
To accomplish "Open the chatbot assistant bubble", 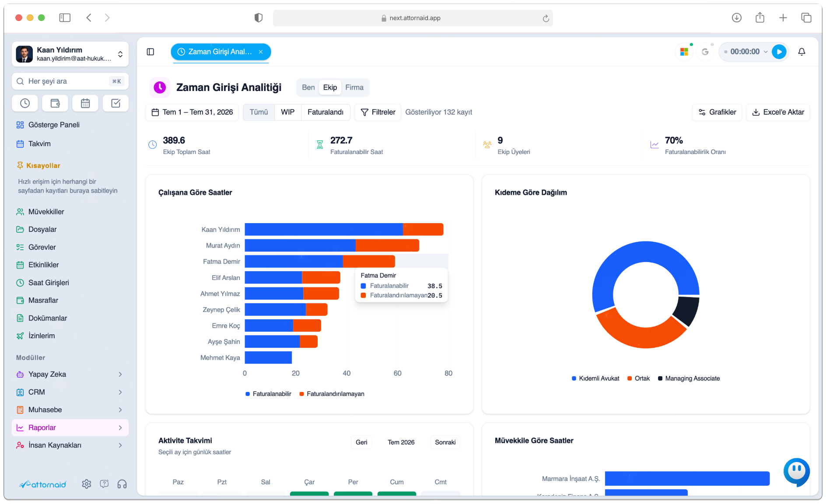I will pyautogui.click(x=796, y=472).
